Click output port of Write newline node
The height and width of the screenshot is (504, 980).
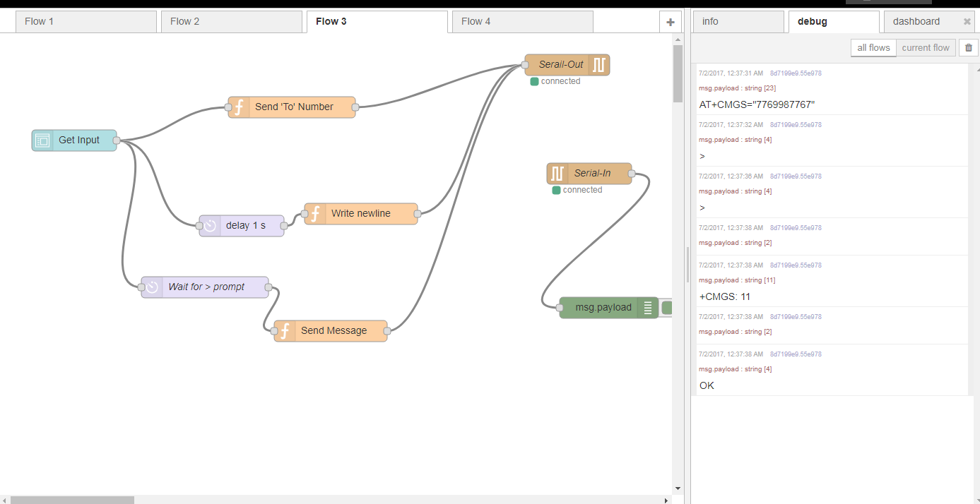tap(418, 214)
